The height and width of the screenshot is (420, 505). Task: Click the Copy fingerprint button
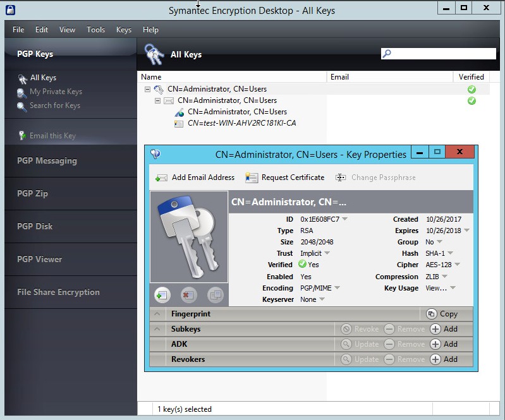(x=442, y=314)
